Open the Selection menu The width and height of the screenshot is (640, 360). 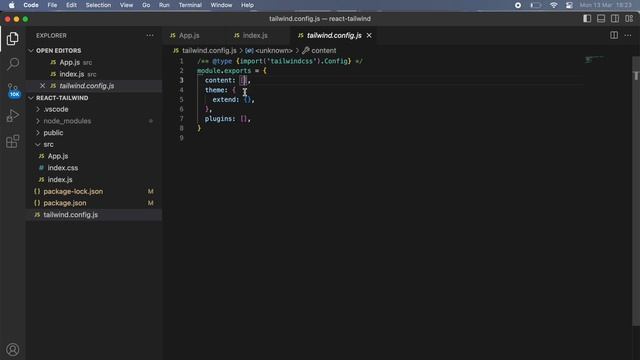tap(98, 5)
